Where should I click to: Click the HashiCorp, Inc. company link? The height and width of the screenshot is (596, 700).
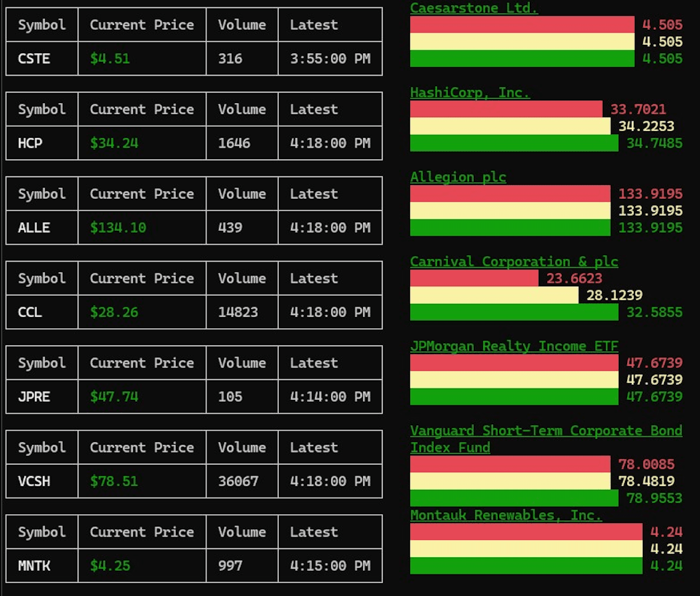[470, 92]
